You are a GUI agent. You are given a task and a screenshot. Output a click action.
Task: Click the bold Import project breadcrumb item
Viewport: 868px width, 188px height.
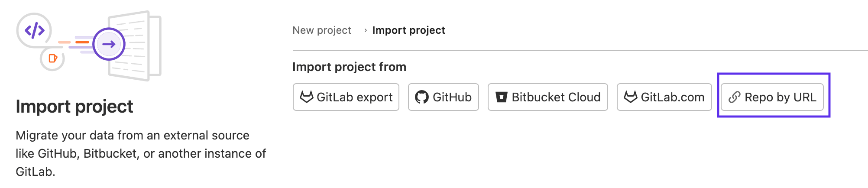[x=408, y=30]
